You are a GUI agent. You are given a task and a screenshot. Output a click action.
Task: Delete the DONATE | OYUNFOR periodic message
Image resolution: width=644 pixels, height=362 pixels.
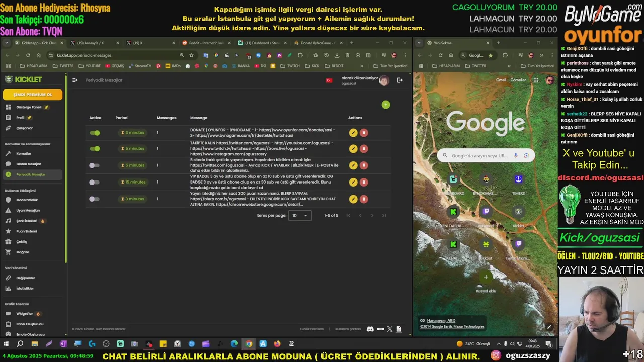[364, 133]
